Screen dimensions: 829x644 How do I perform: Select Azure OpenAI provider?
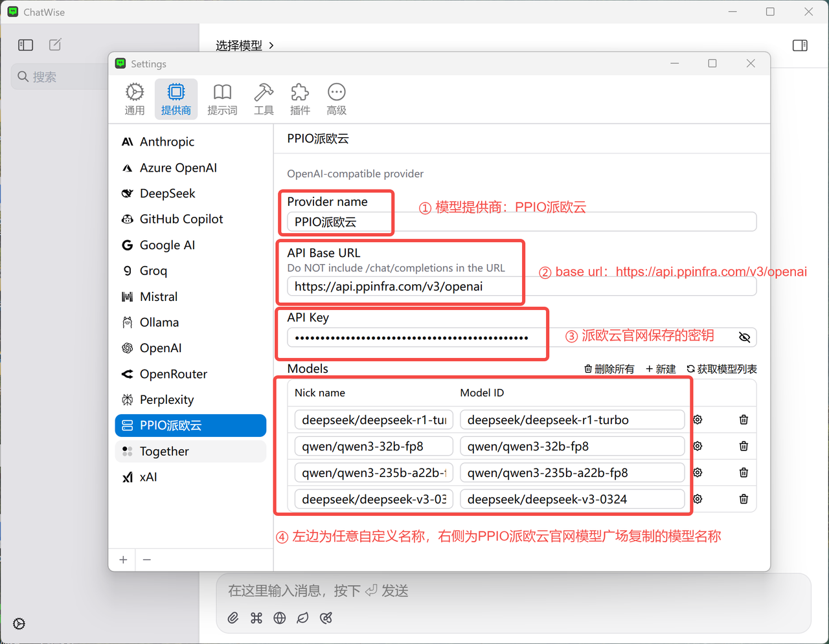(190, 168)
